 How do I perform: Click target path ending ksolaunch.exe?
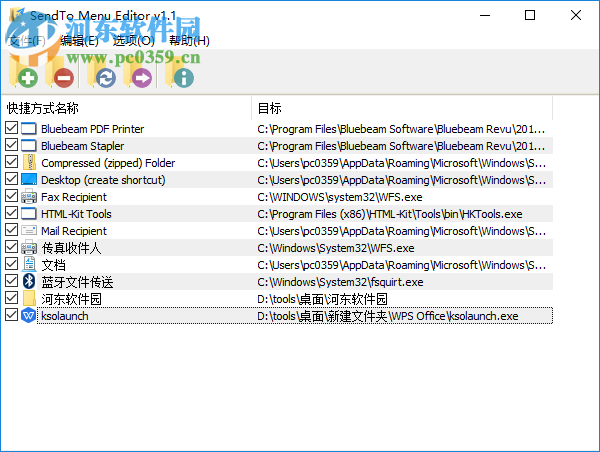[x=388, y=316]
